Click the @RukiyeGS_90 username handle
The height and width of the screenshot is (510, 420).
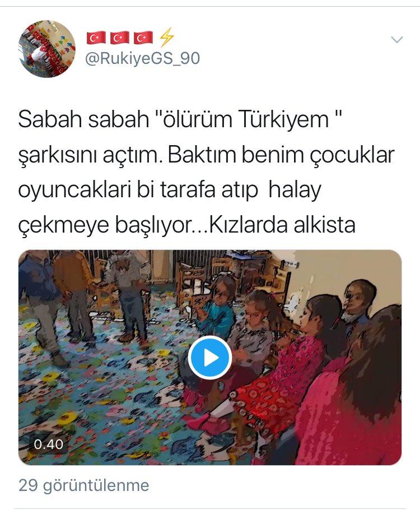coord(142,58)
